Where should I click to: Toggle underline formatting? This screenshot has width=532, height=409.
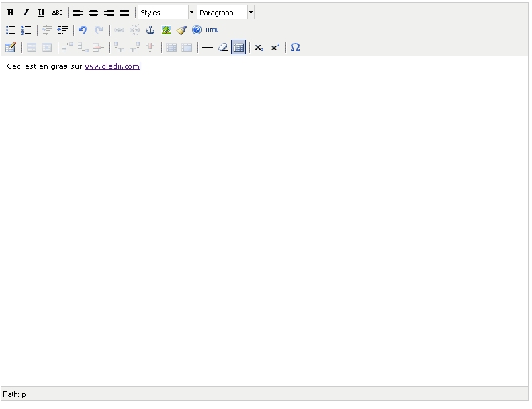(x=42, y=13)
